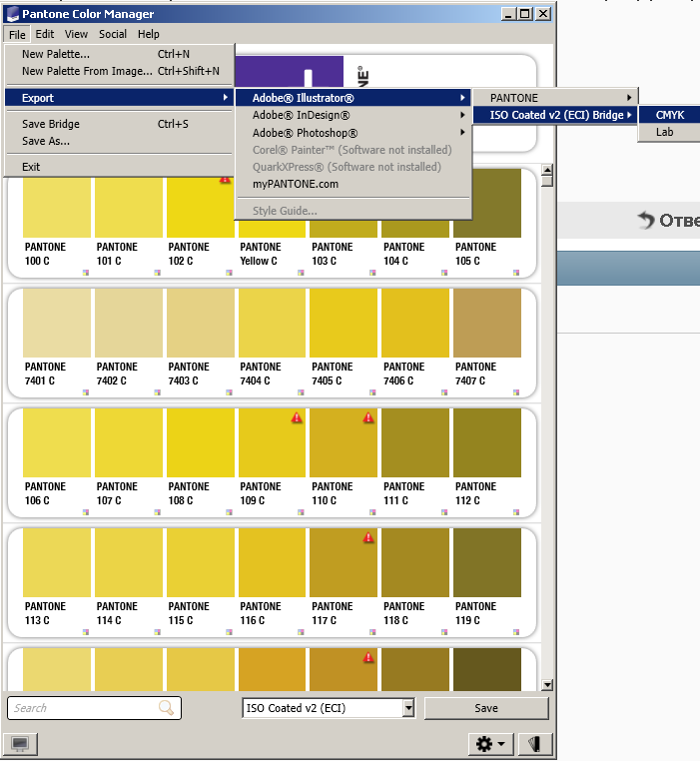Open the monitor display icon at bottom left
This screenshot has width=700, height=761.
(20, 744)
